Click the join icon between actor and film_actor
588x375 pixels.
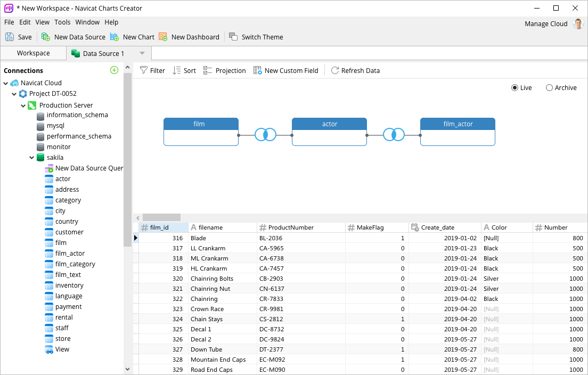point(394,135)
